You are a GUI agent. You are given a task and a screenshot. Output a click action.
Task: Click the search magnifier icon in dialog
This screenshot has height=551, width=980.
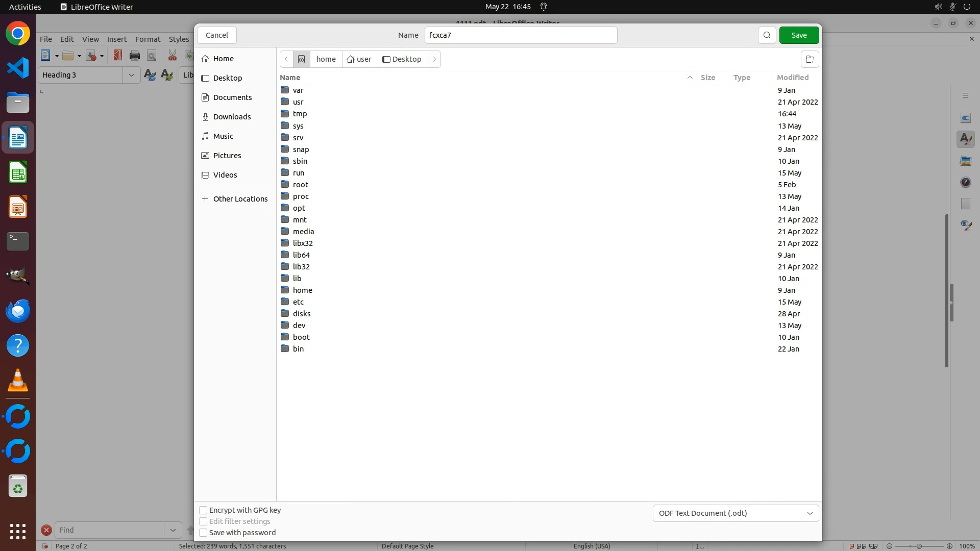coord(767,35)
